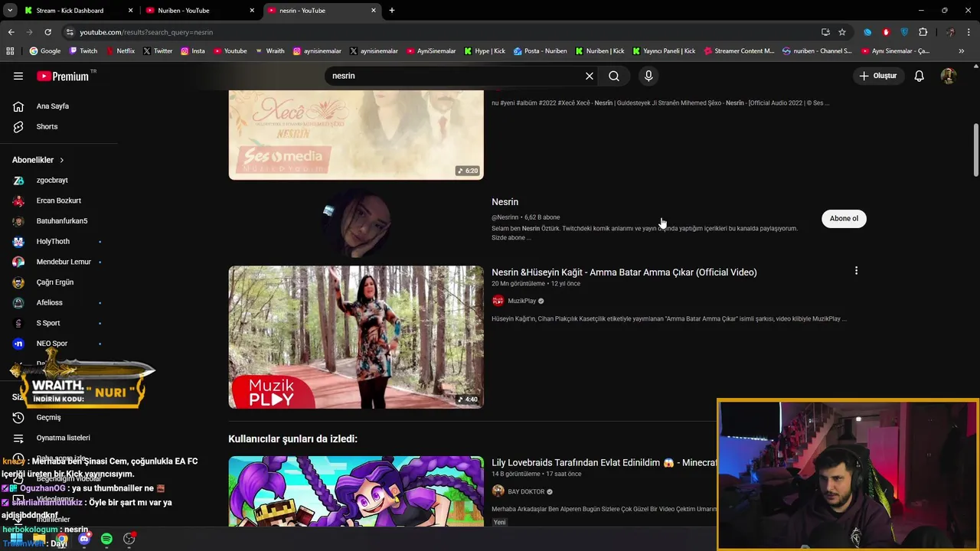Open Spotify from the taskbar

tap(106, 540)
